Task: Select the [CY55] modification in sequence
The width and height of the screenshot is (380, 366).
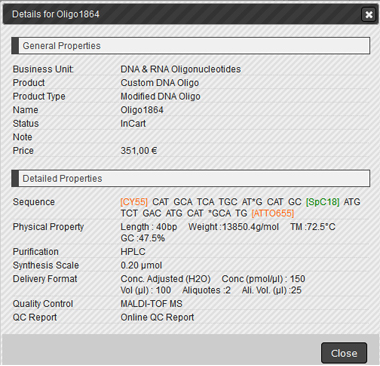Action: 134,202
